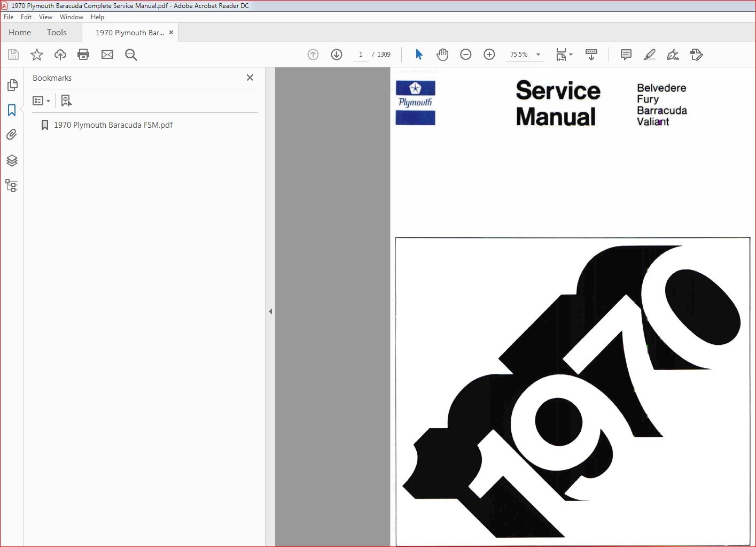Go to next page arrow
Viewport: 756px width, 547px height.
337,55
